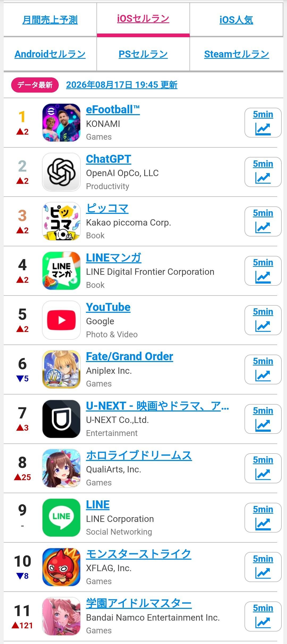Viewport: 287px width, 644px height.
Task: Show the 5min chart for eFootball
Action: click(263, 123)
